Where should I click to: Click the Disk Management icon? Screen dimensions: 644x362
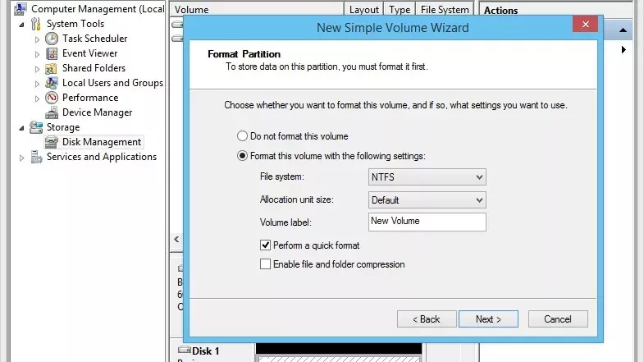pos(52,142)
